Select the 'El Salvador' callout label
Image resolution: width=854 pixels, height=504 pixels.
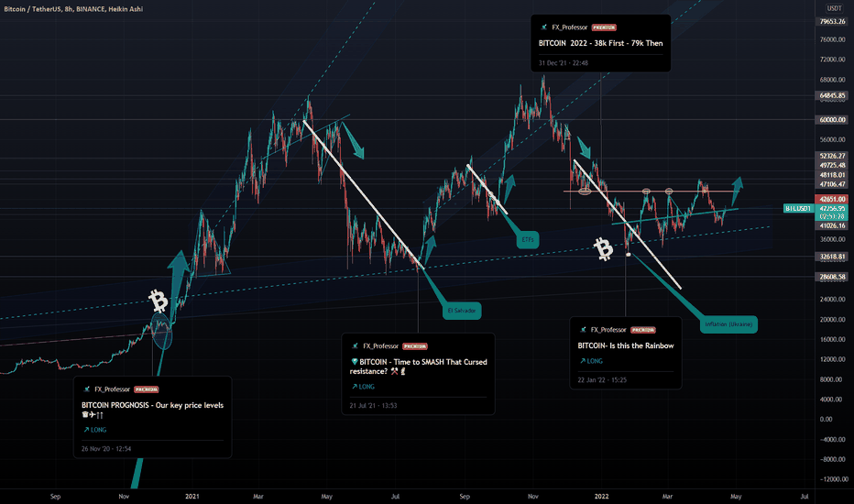[x=462, y=311]
